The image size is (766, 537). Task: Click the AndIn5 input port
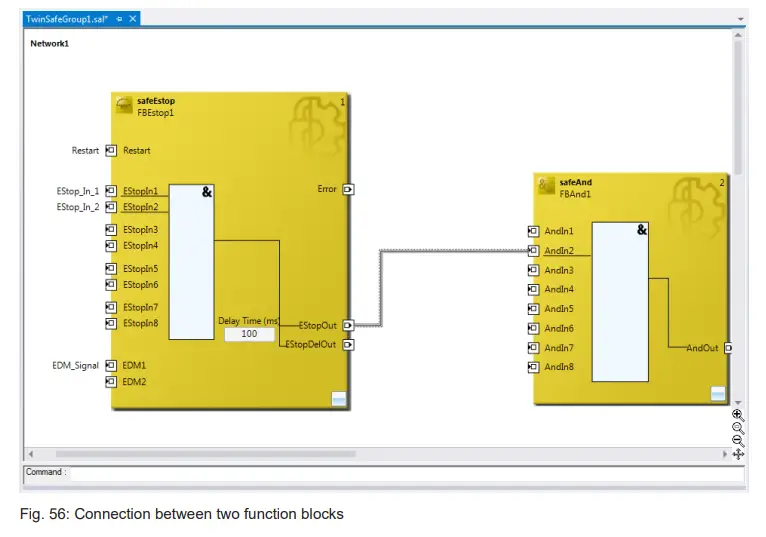tap(533, 309)
